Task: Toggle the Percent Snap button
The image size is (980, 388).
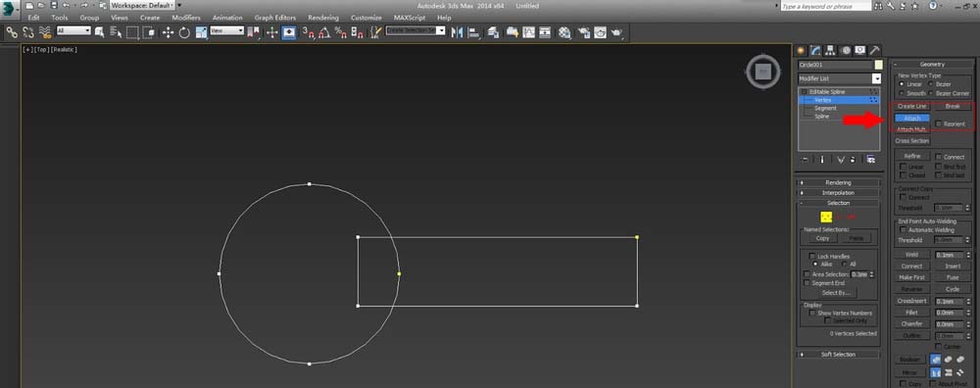Action: tap(341, 32)
